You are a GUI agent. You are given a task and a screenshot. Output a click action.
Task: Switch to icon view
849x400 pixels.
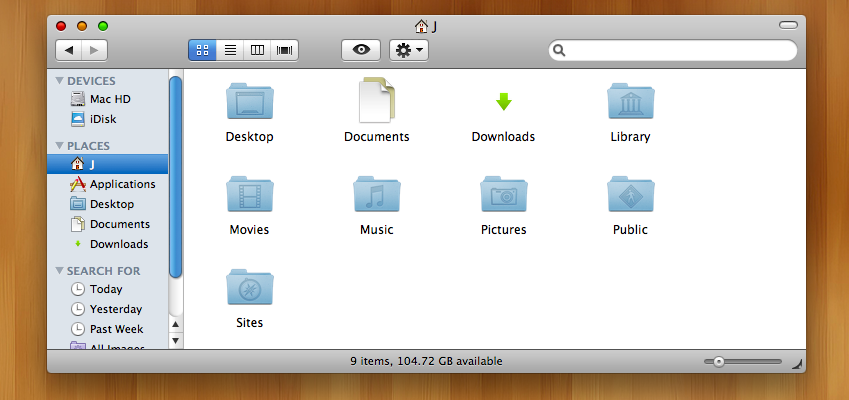tap(203, 50)
